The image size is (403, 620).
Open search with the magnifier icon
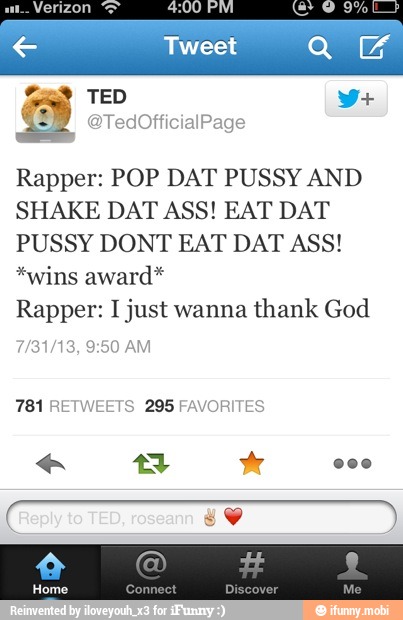(x=320, y=47)
